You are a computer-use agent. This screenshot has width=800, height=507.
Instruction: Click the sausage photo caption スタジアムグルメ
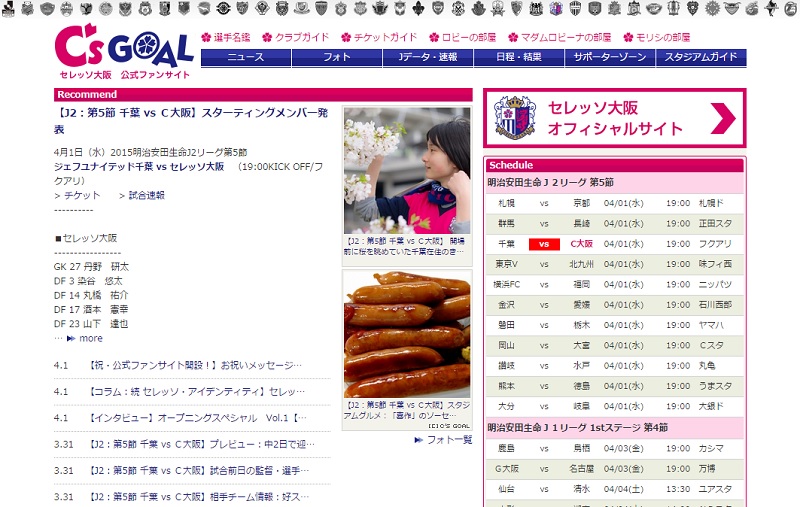click(407, 410)
